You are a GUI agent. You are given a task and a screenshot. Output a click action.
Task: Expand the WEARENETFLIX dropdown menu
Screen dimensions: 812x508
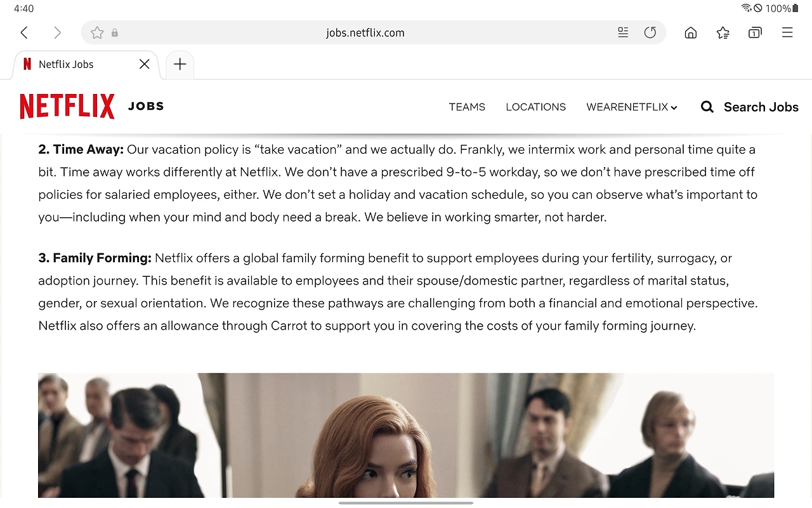(x=632, y=107)
